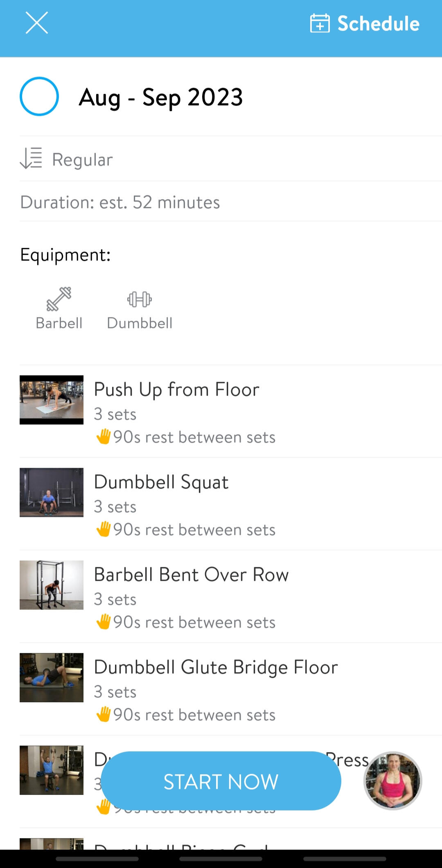Select the Dumbbell Squat exercise title
This screenshot has width=442, height=868.
[x=161, y=482]
